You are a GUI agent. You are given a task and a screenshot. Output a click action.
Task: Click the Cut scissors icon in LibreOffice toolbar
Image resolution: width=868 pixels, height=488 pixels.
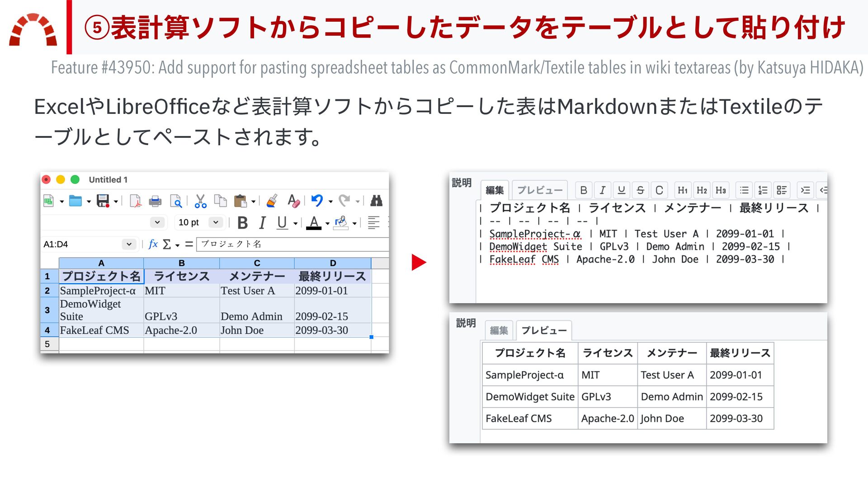[200, 201]
